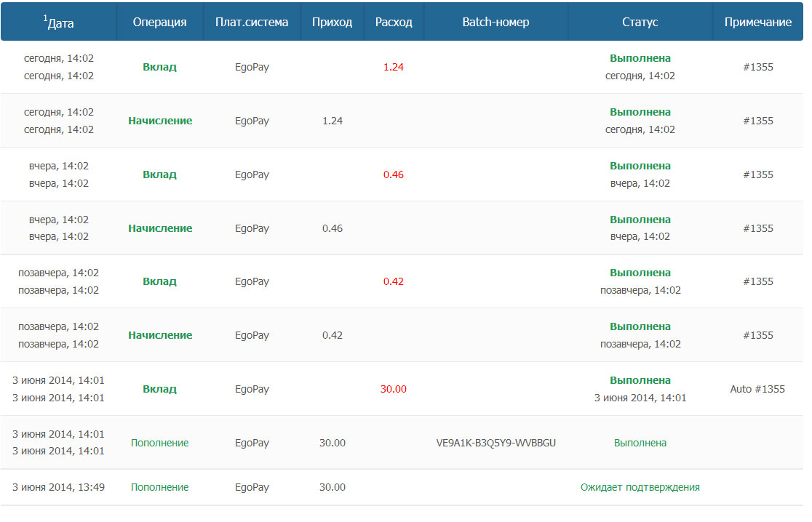Sort by the Приход column header
The height and width of the screenshot is (522, 812).
click(332, 22)
